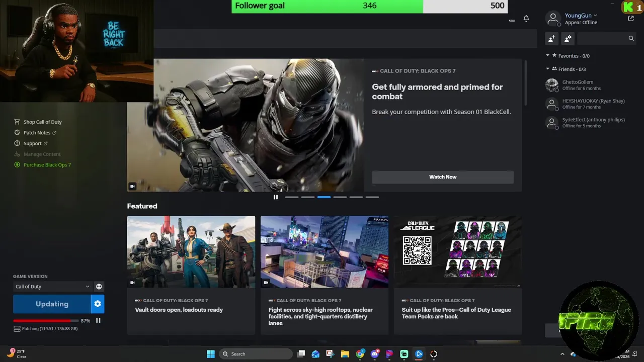This screenshot has width=644, height=362.
Task: Click HEYSHAYUOKAY's avatar icon
Action: [552, 104]
